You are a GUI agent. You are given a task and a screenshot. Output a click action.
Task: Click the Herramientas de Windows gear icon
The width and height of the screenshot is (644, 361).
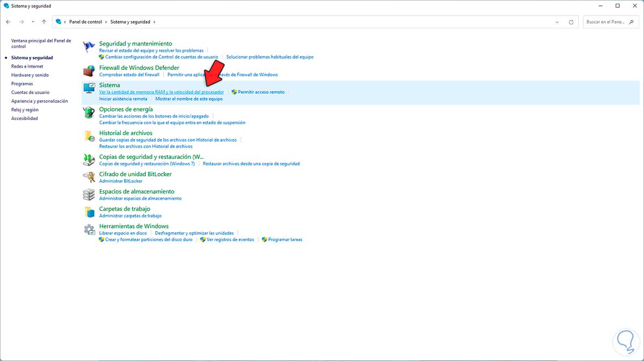point(89,230)
